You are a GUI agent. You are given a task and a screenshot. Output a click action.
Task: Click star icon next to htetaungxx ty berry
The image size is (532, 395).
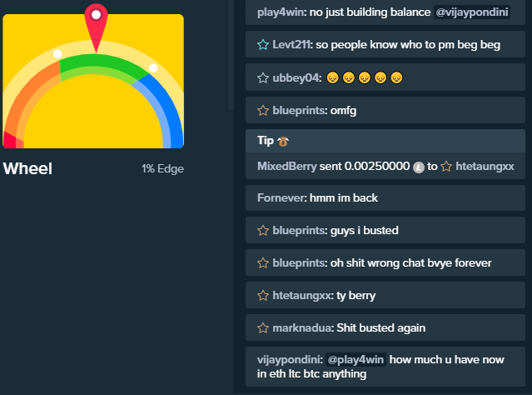tap(263, 295)
